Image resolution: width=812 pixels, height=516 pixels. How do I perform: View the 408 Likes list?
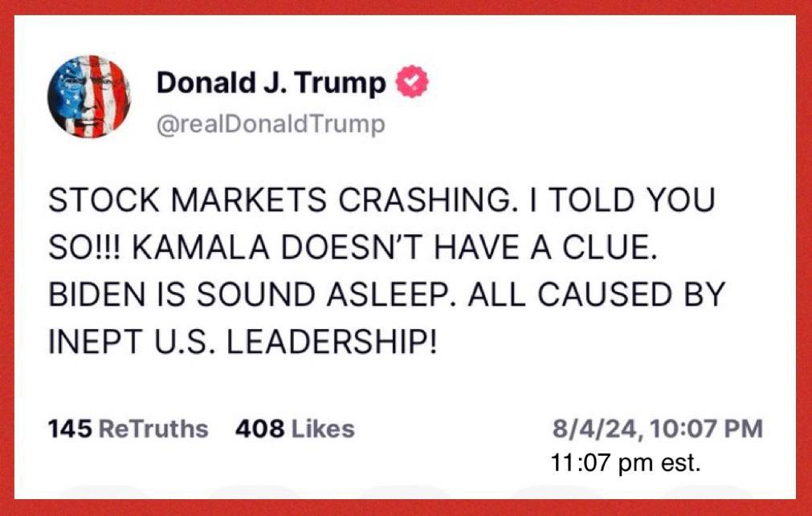(x=295, y=429)
